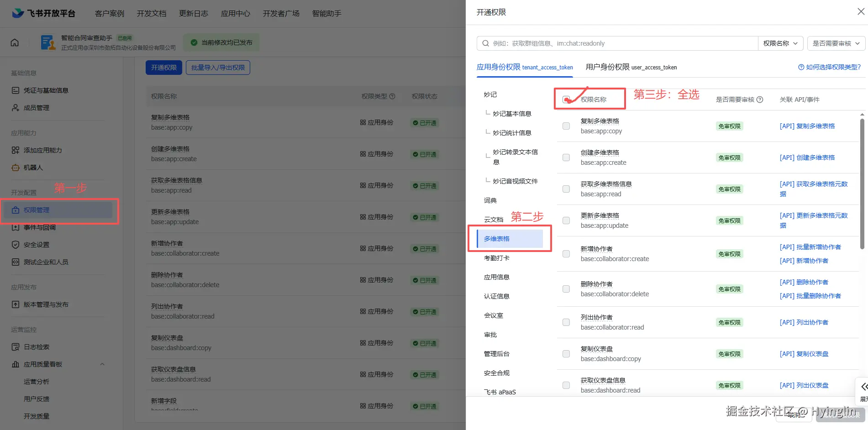Check the 复制仪表盘 permission checkbox

click(566, 354)
